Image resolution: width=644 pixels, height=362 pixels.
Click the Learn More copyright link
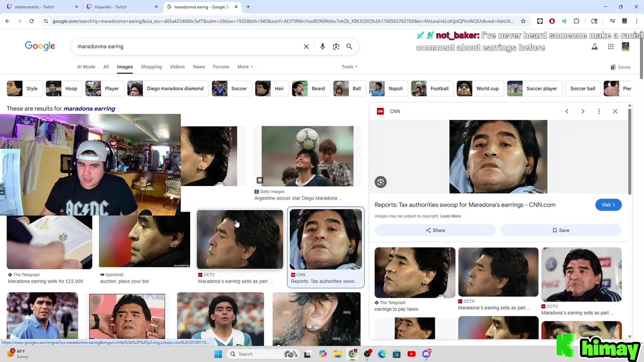[450, 216]
